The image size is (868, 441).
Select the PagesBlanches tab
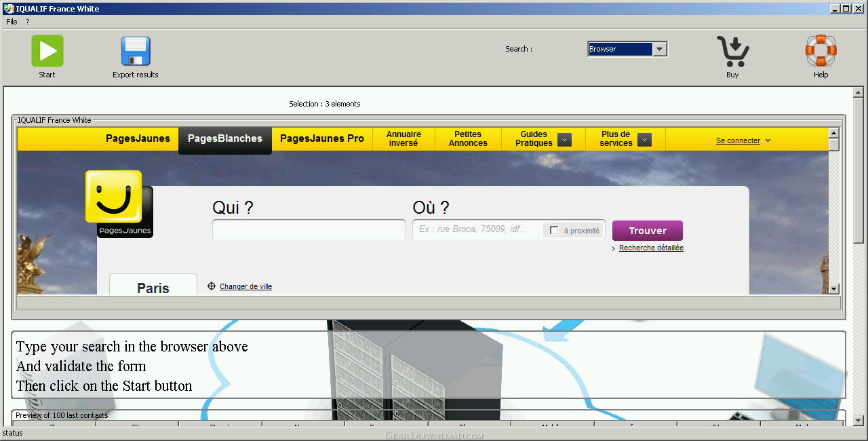click(x=225, y=139)
